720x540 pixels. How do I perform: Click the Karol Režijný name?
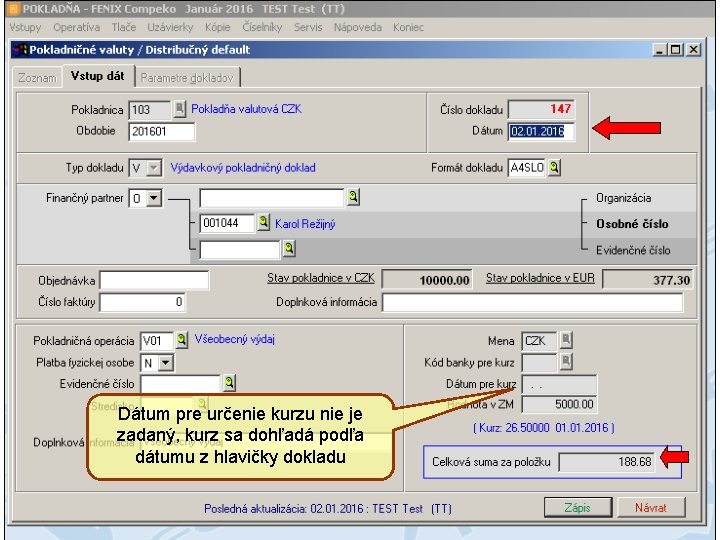pyautogui.click(x=305, y=224)
